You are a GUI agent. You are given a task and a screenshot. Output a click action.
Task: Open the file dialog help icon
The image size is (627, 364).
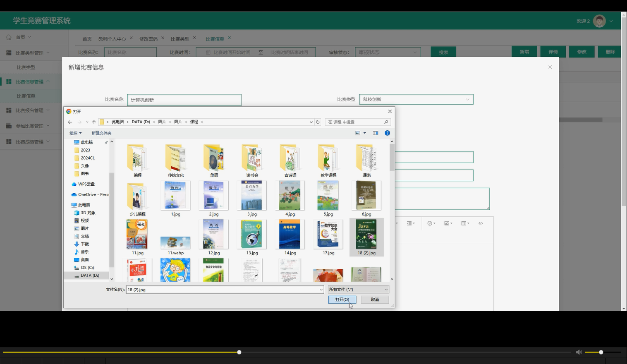coord(387,133)
